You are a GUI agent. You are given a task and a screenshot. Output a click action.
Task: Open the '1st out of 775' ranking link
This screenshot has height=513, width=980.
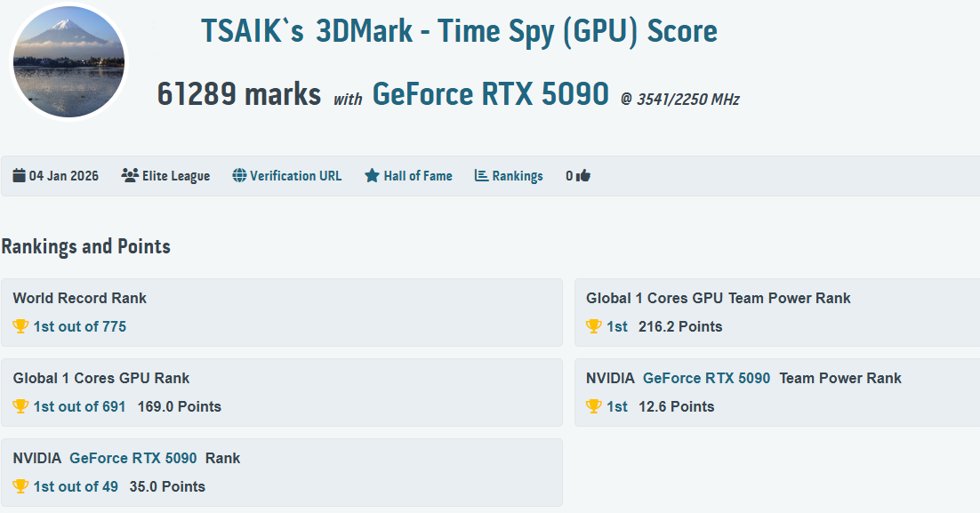[79, 326]
